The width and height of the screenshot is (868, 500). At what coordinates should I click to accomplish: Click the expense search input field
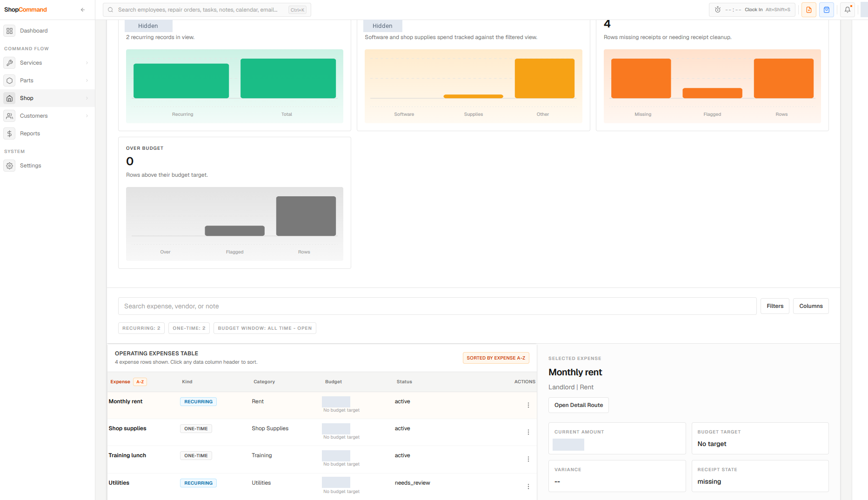coord(437,306)
